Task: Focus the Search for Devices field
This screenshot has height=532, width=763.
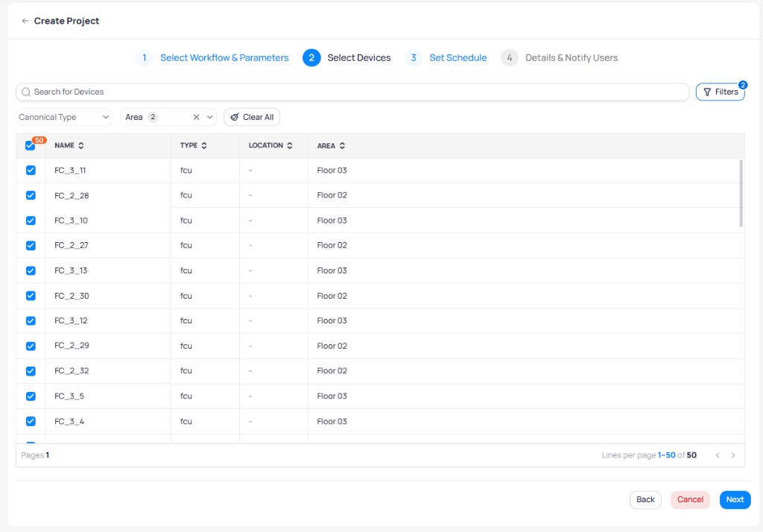Action: 352,92
